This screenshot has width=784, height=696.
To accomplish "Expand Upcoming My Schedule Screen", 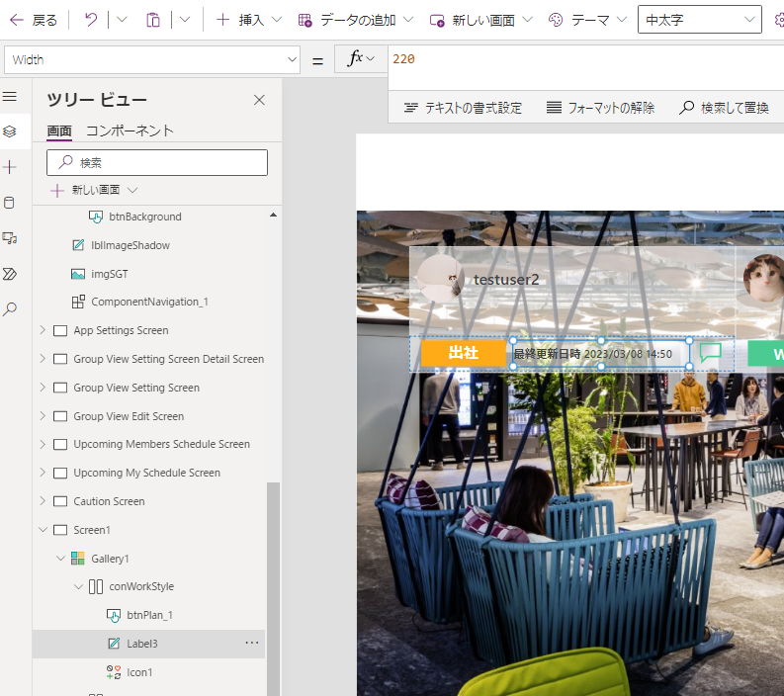I will [43, 473].
